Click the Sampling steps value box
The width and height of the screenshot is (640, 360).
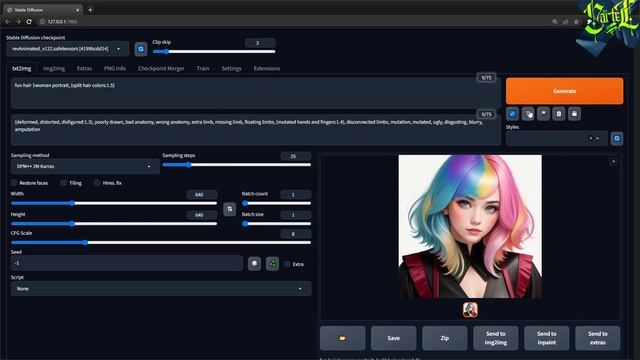click(296, 156)
